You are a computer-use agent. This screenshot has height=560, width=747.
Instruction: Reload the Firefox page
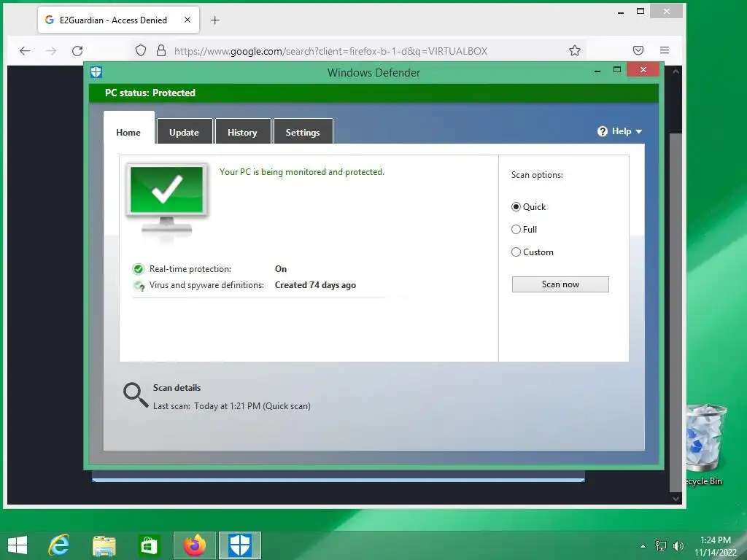pos(77,50)
